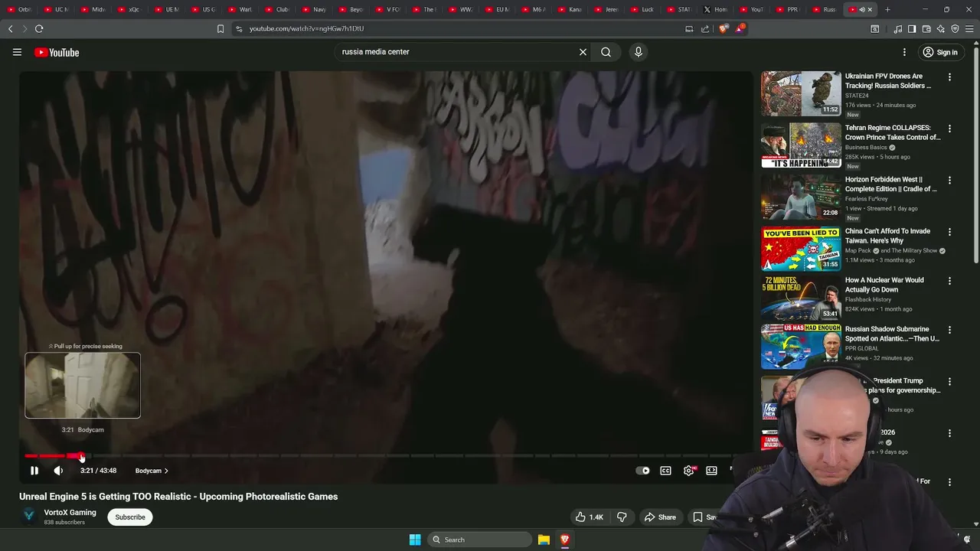Open the player settings gear
The image size is (980, 551).
689,471
